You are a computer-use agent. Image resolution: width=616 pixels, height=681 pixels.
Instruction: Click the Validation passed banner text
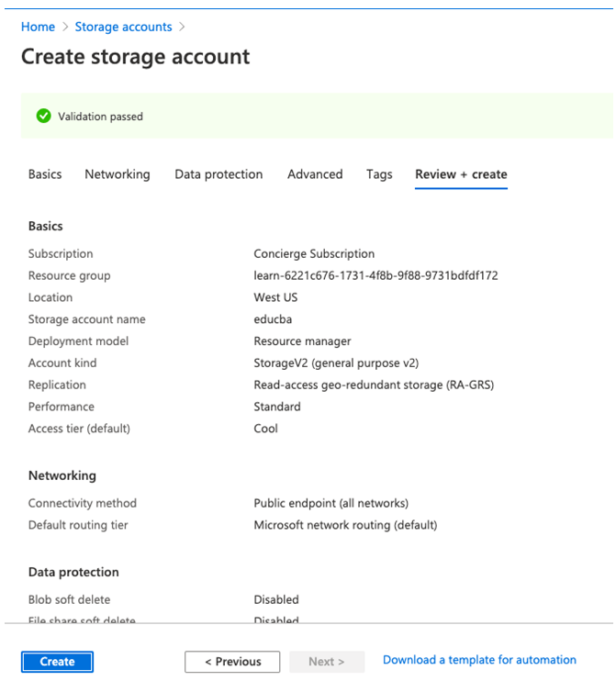pos(100,117)
